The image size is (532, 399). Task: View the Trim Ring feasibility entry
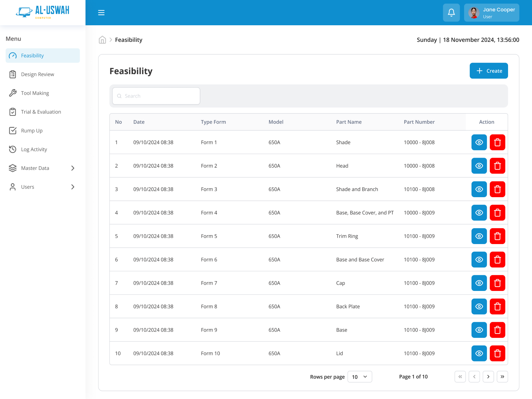pos(479,236)
